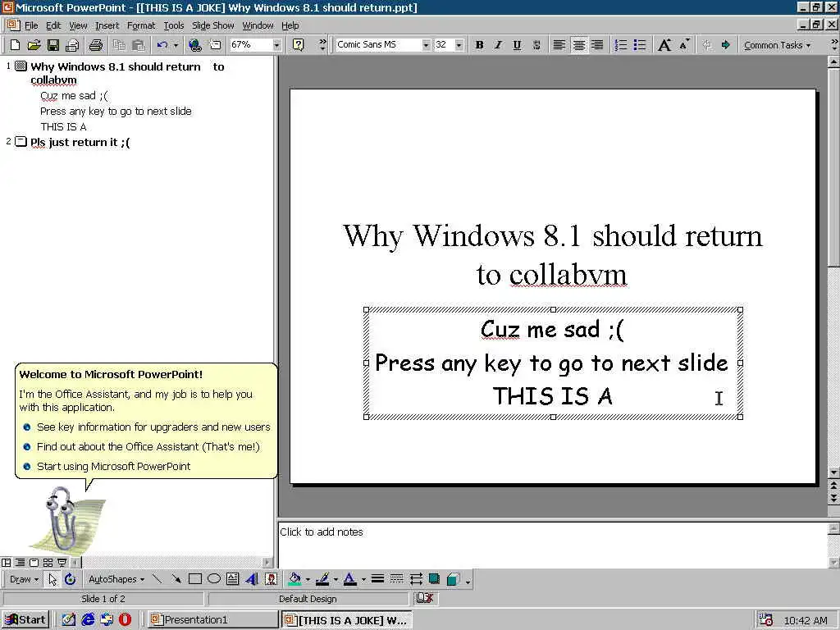Open the Edit menu
Screen dimensions: 840x630
53,25
